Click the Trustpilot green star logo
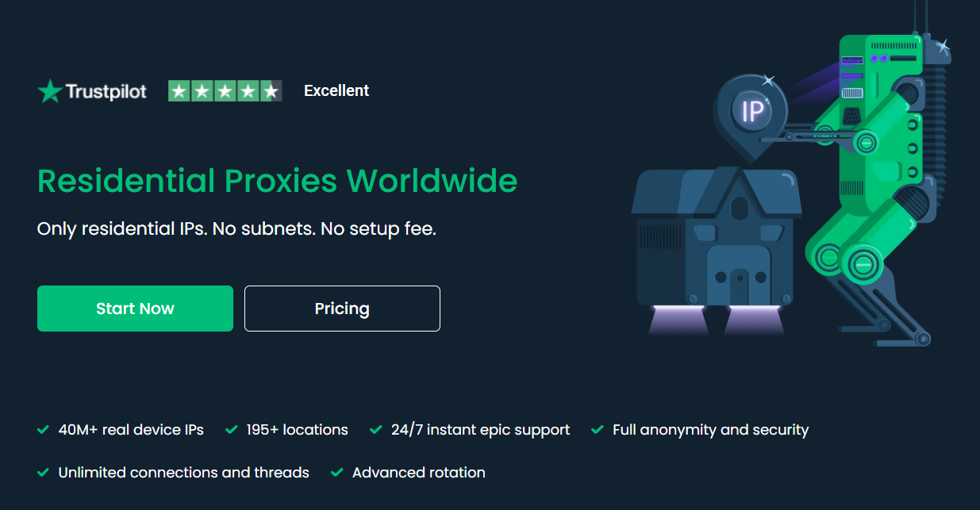Screen dimensions: 980x510 pyautogui.click(x=49, y=91)
